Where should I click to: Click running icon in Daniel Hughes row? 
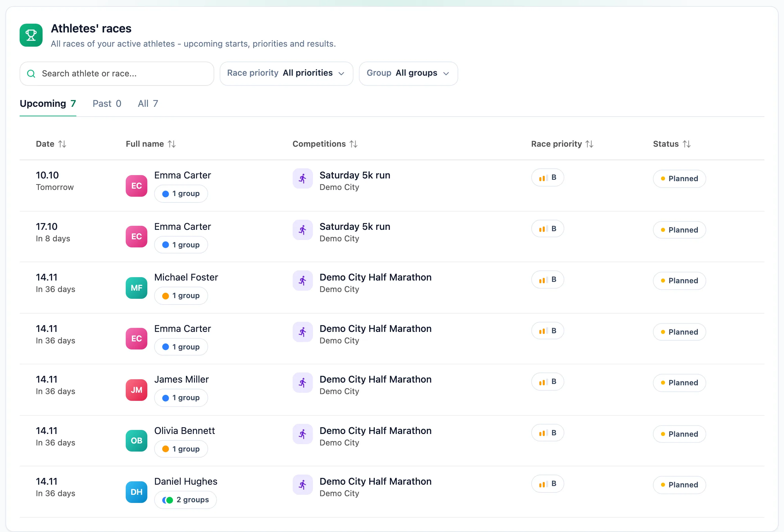303,485
